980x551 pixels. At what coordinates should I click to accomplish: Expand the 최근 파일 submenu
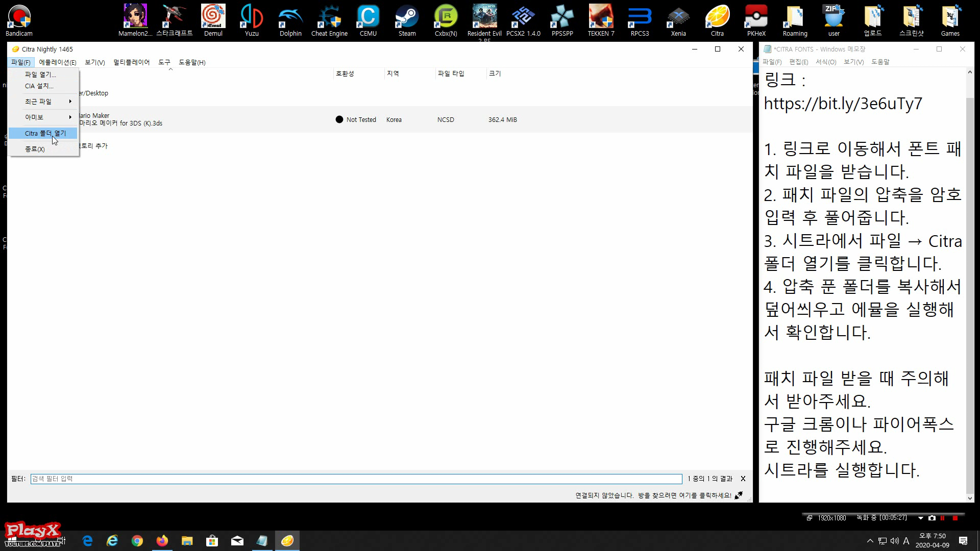(x=46, y=102)
